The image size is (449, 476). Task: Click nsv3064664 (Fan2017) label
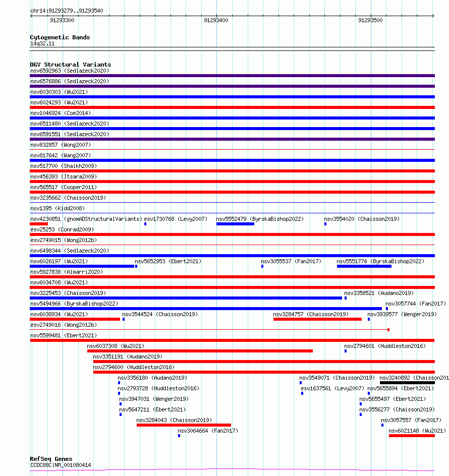click(x=208, y=431)
